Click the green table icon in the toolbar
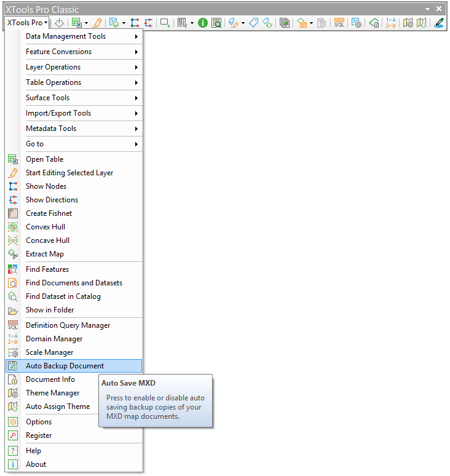The image size is (450, 476). coord(76,23)
